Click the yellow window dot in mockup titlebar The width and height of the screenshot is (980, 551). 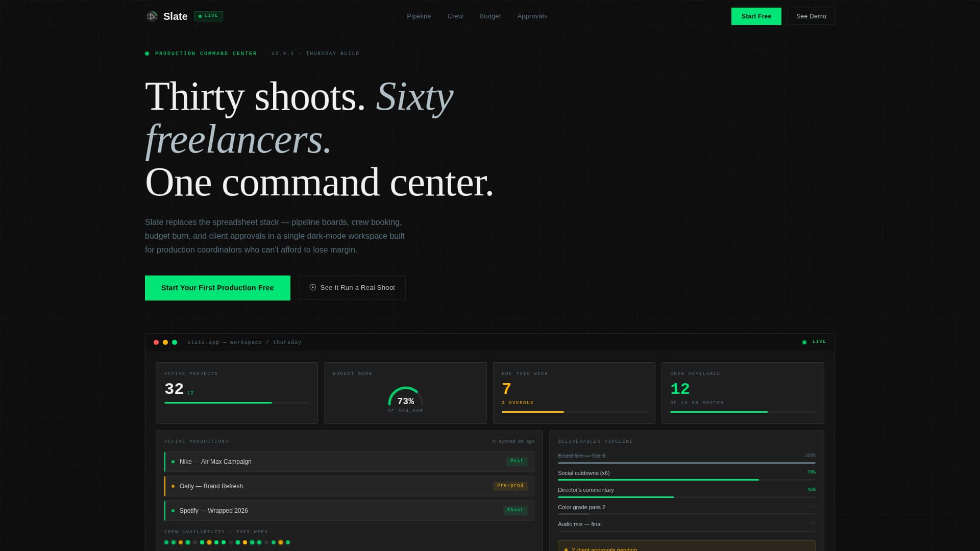click(x=165, y=342)
